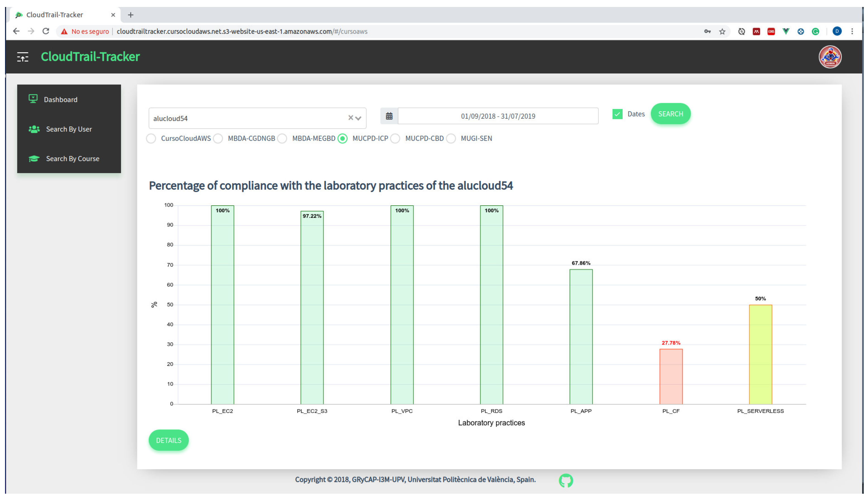This screenshot has width=868, height=499.
Task: Click the SEARCH button
Action: pos(670,114)
